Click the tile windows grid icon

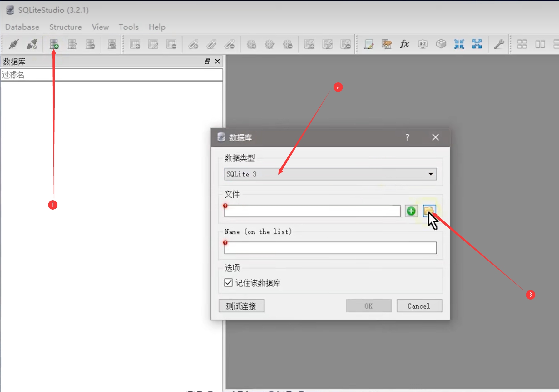(522, 44)
